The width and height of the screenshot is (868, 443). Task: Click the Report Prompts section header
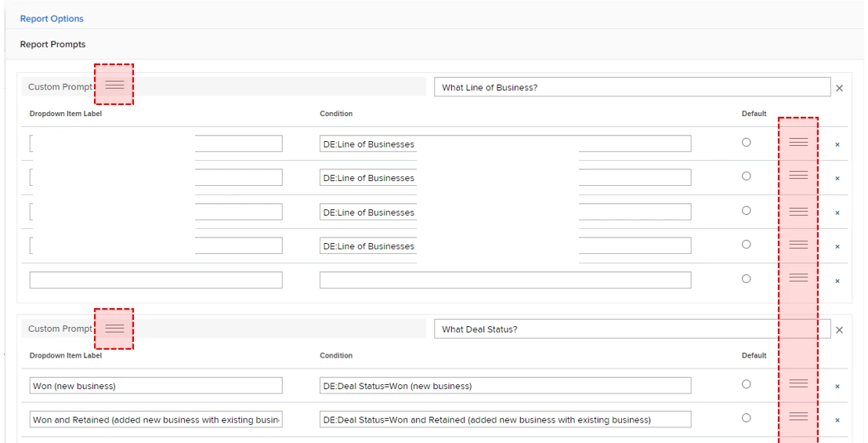[53, 45]
